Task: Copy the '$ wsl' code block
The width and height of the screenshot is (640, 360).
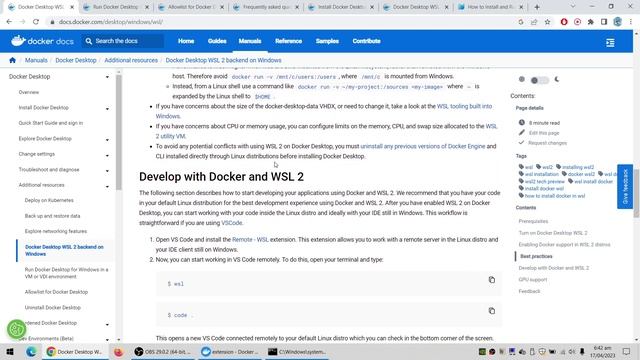Action: click(491, 280)
